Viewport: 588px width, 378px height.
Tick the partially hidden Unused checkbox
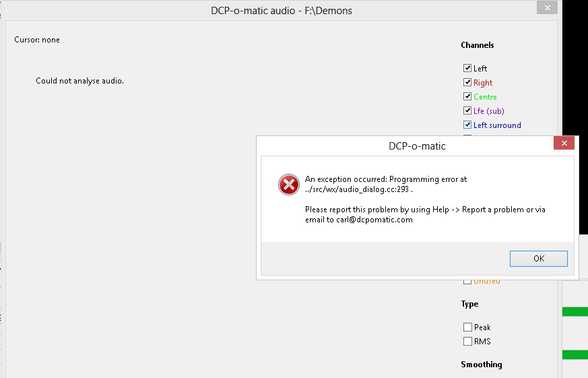[x=467, y=282]
